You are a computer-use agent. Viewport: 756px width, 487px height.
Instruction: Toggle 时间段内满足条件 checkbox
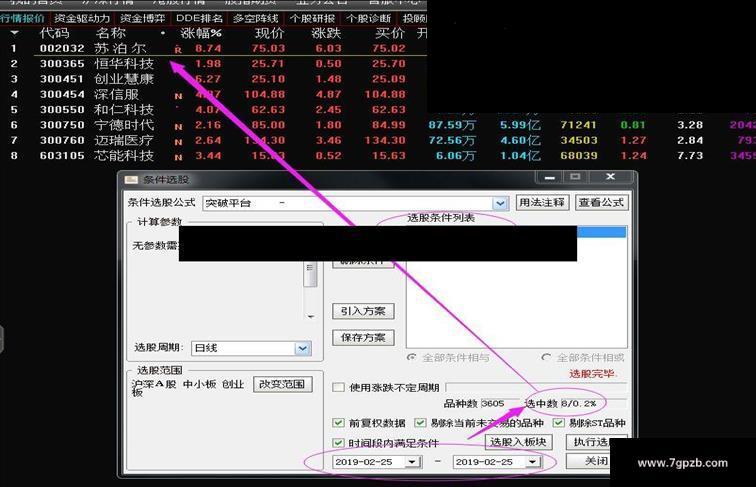coord(338,443)
